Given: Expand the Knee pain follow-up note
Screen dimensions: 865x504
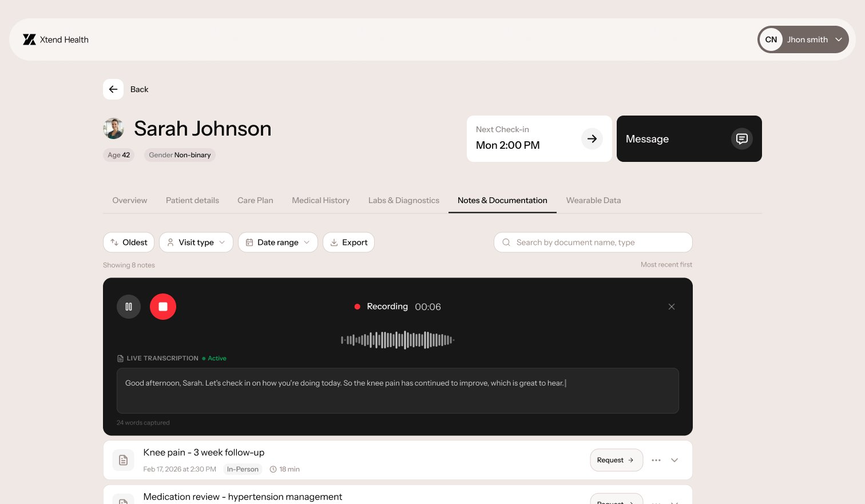Looking at the screenshot, I should click(x=674, y=460).
